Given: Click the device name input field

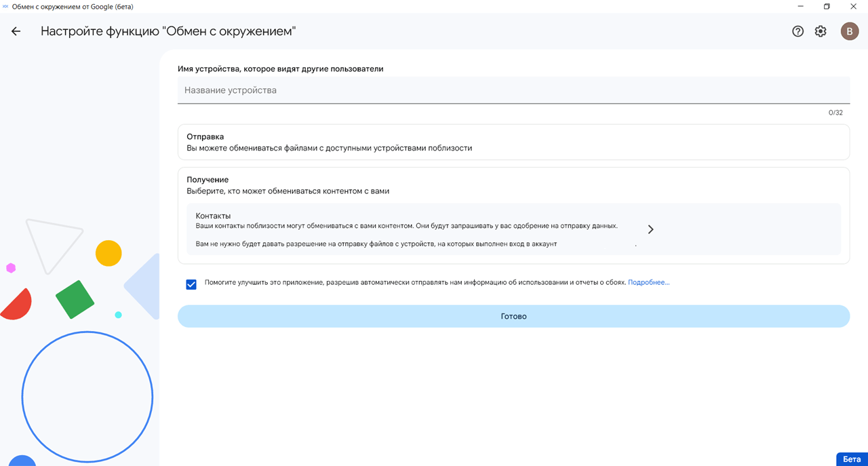Looking at the screenshot, I should click(513, 90).
